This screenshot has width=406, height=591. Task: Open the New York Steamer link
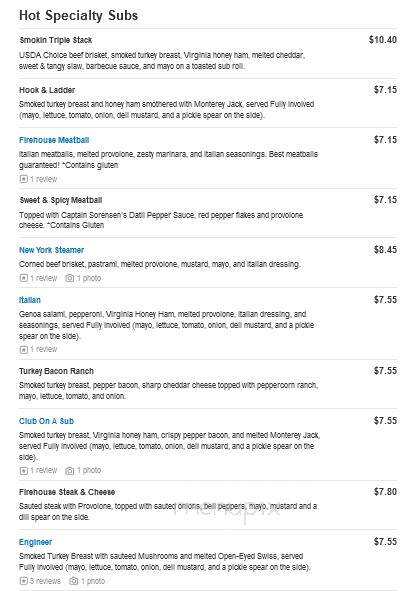click(51, 250)
